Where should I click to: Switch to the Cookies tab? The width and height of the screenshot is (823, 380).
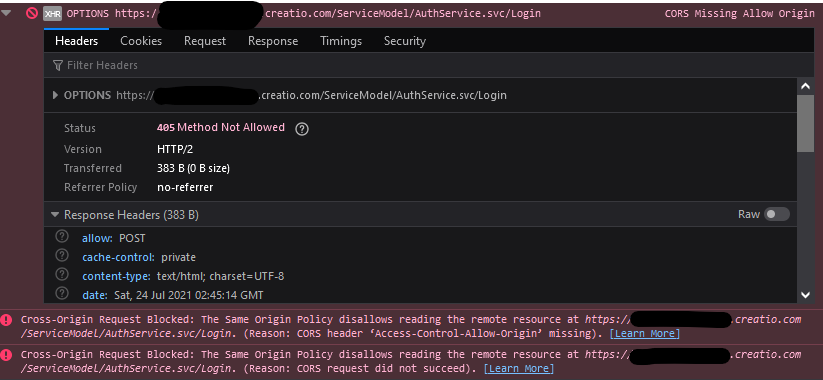coord(141,41)
